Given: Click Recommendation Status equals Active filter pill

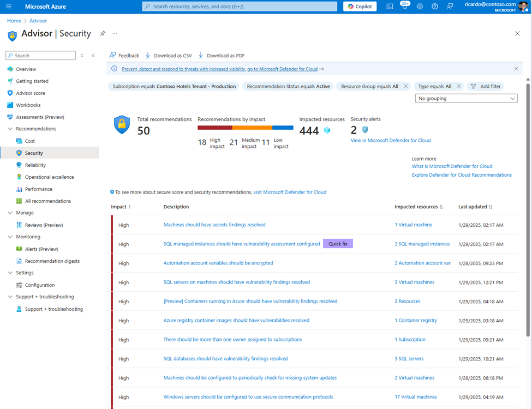Looking at the screenshot, I should [x=288, y=87].
